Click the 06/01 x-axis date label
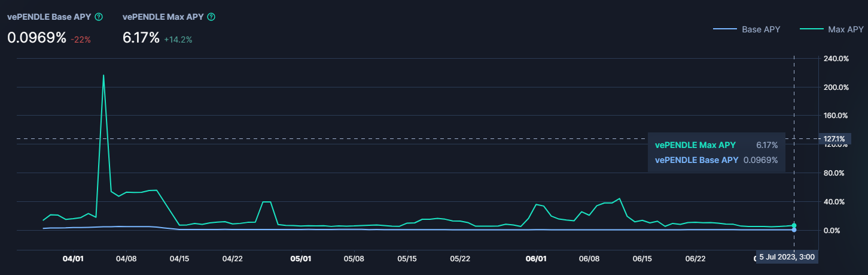 [x=536, y=259]
